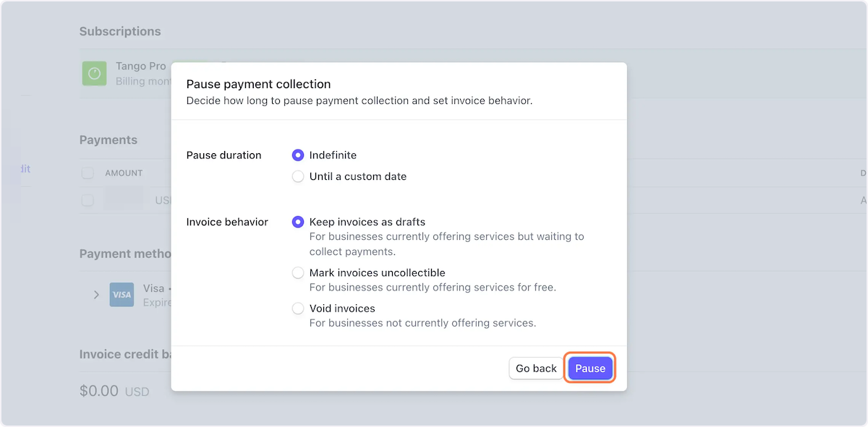868x427 pixels.
Task: Select the Indefinite pause duration option
Action: (x=298, y=155)
